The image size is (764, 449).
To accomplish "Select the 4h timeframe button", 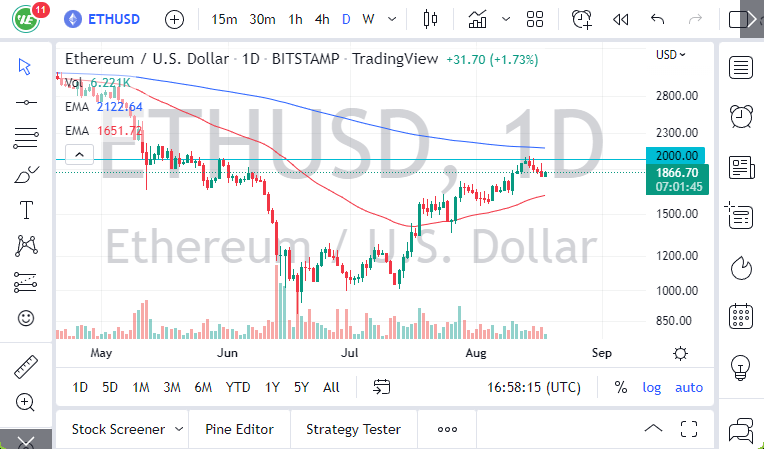I will tap(322, 19).
